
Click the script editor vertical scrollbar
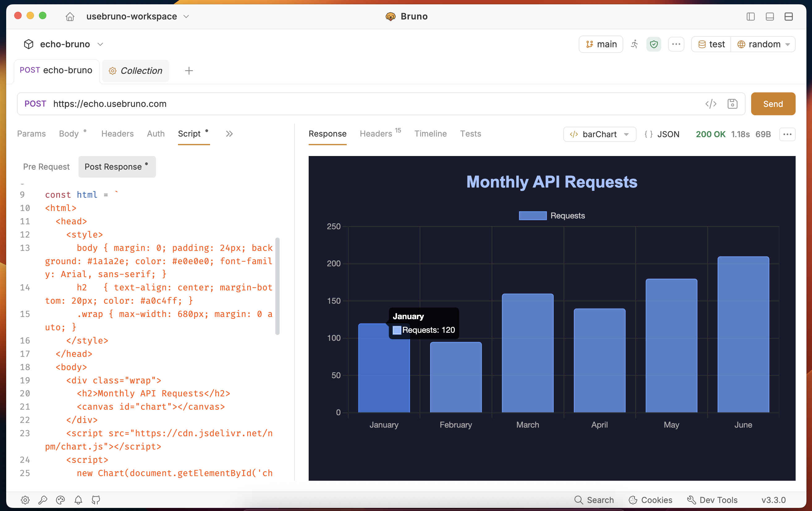(277, 286)
